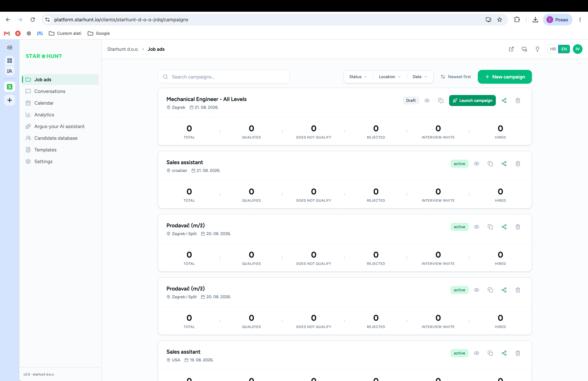Add a workspace with the plus icon
Image resolution: width=588 pixels, height=381 pixels.
pyautogui.click(x=10, y=100)
